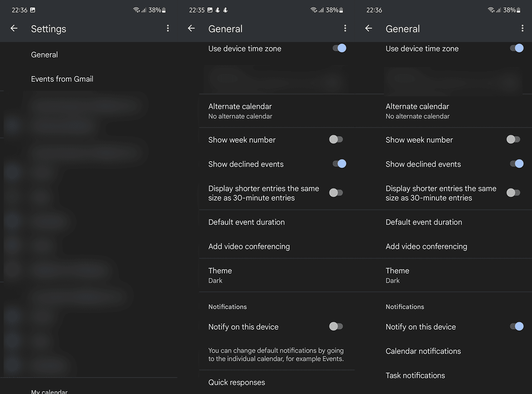Open overflow menu on middle General screen
Screen dimensions: 532x394
point(345,28)
